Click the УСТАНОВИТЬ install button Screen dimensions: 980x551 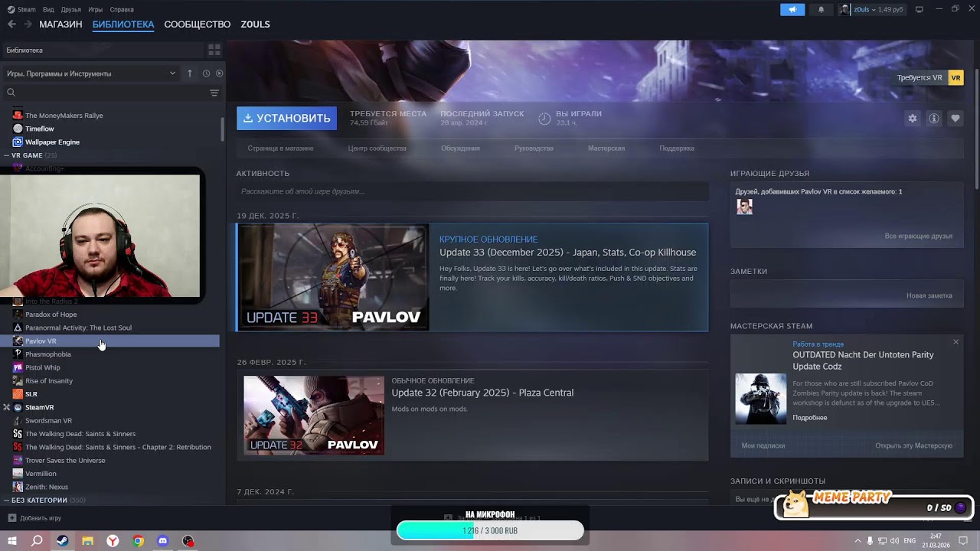pyautogui.click(x=286, y=118)
